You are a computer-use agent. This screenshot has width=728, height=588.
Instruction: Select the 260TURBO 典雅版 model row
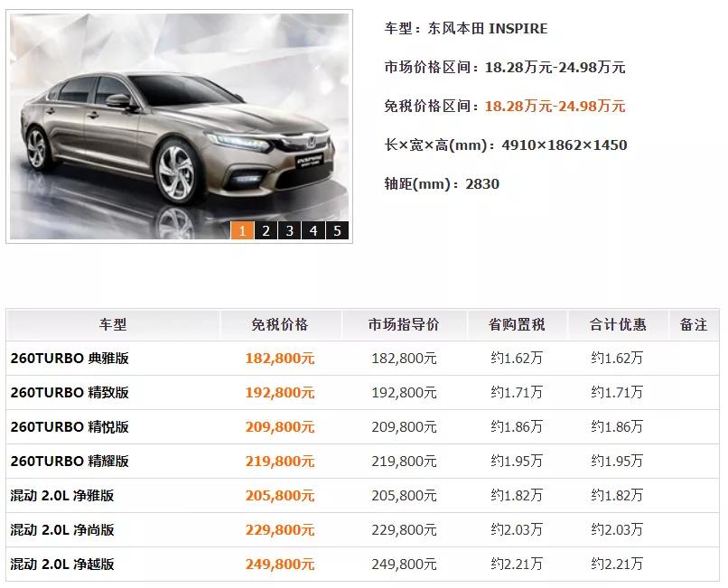pos(362,358)
